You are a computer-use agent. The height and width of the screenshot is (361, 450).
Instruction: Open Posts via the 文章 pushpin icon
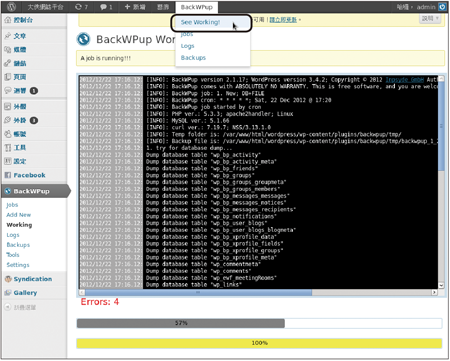pyautogui.click(x=8, y=36)
